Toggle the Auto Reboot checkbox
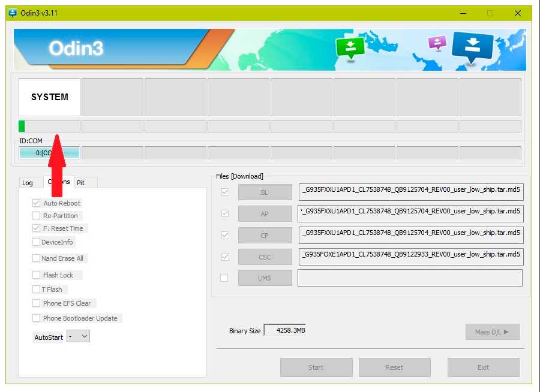The width and height of the screenshot is (540, 392). pos(36,203)
